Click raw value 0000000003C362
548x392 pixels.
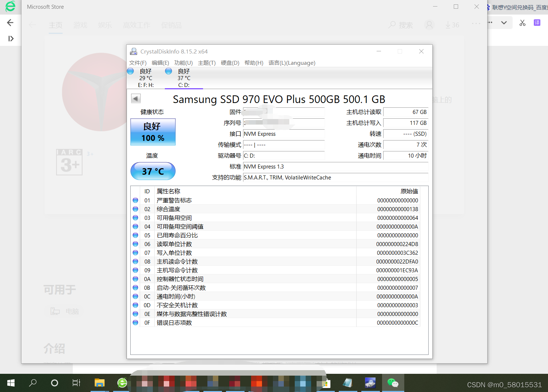[x=397, y=253]
